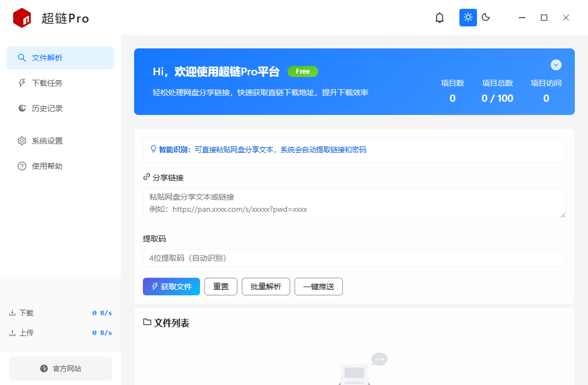This screenshot has height=385, width=588.
Task: Switch to the 批量解析 option
Action: (265, 286)
